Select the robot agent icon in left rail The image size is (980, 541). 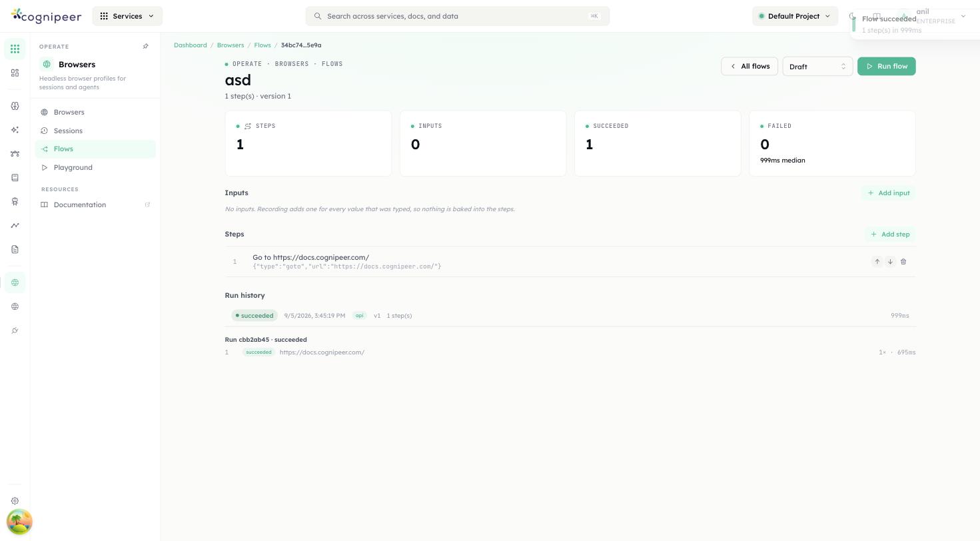tap(15, 202)
